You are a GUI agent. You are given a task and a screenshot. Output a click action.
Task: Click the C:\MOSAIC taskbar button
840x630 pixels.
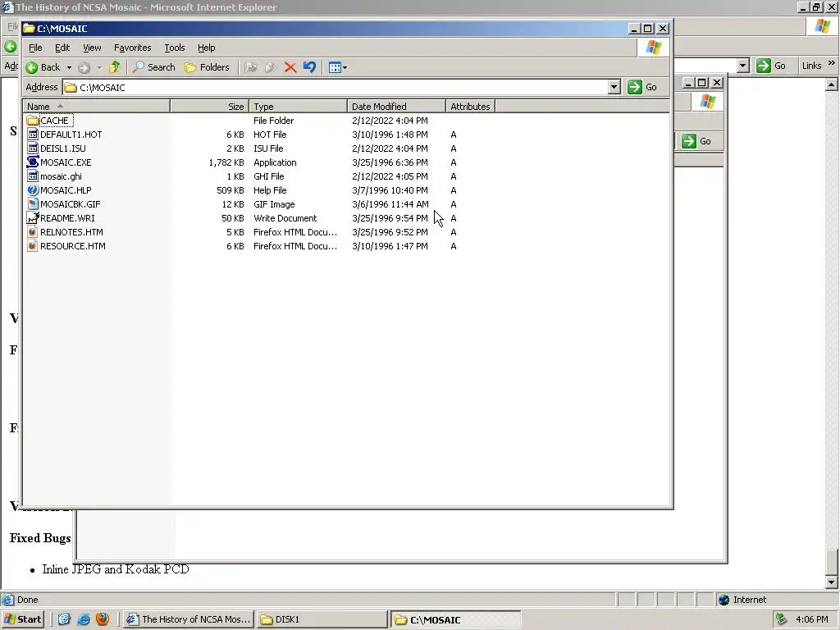pos(455,620)
